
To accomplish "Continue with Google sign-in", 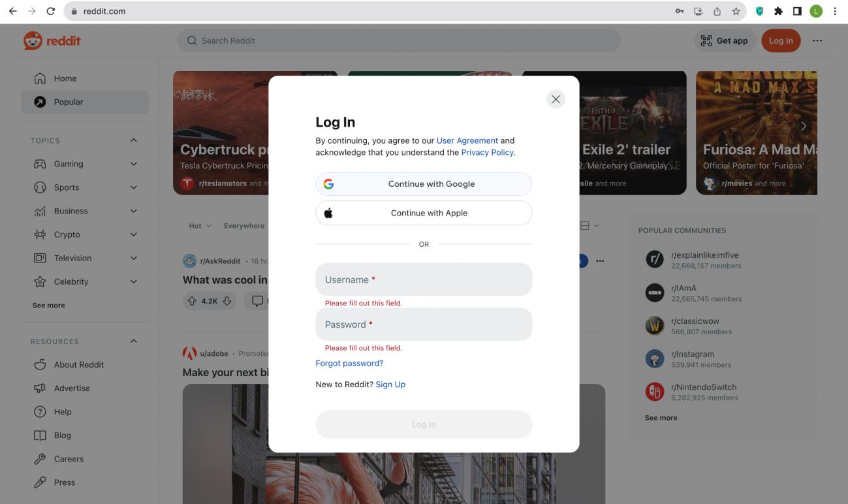I will [x=424, y=184].
